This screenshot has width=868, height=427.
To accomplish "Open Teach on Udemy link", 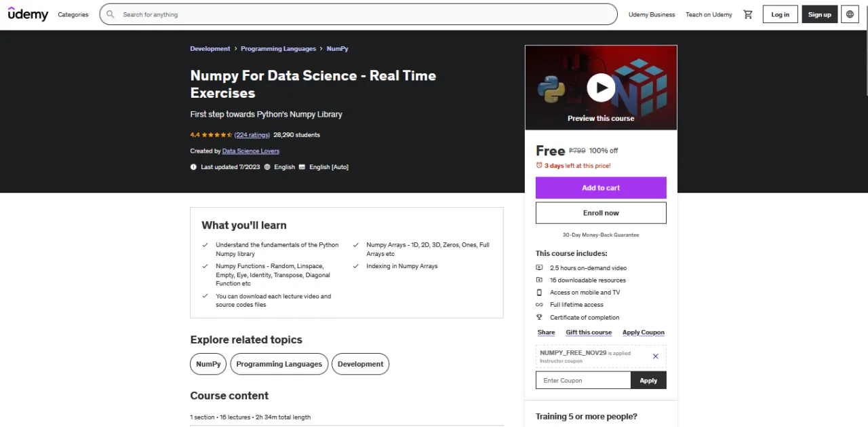I will tap(709, 14).
